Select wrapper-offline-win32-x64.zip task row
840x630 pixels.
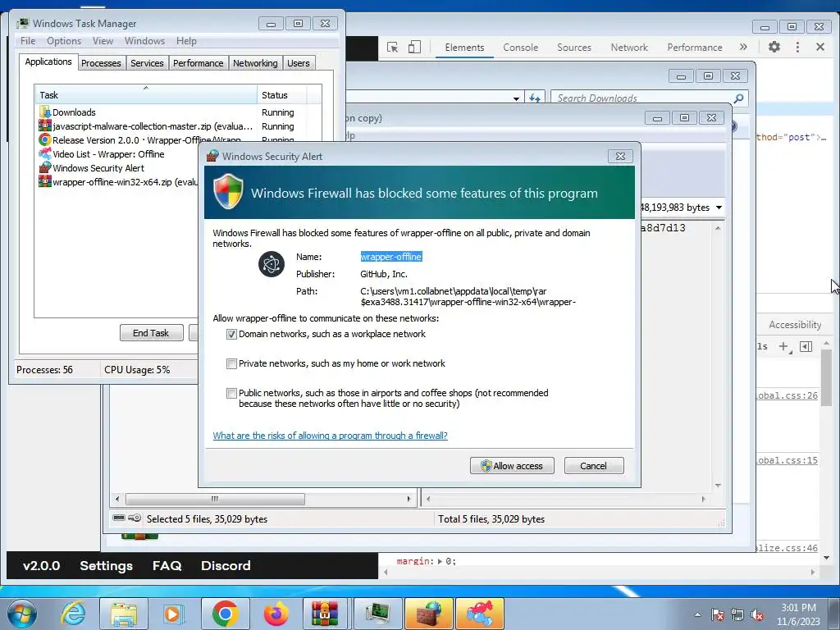pos(118,182)
